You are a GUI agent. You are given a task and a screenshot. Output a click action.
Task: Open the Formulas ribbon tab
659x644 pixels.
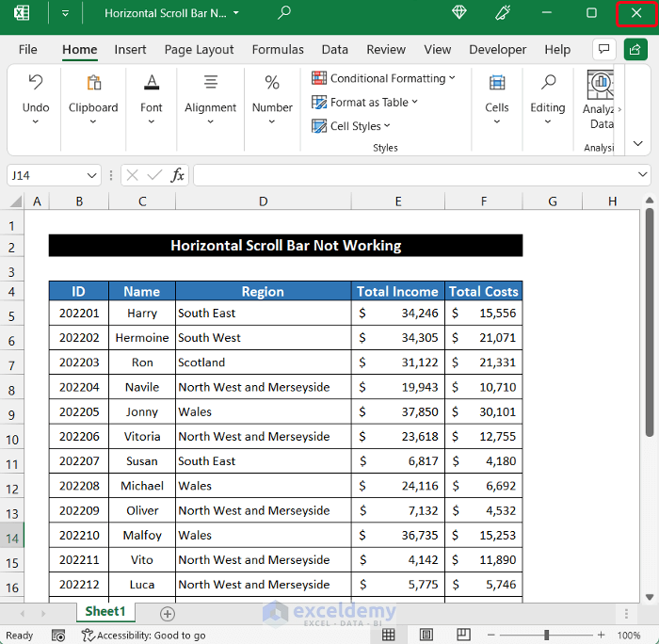[278, 49]
